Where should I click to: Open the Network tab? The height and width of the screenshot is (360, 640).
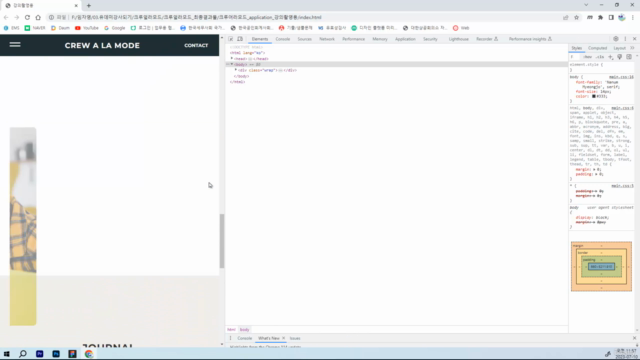pos(327,39)
